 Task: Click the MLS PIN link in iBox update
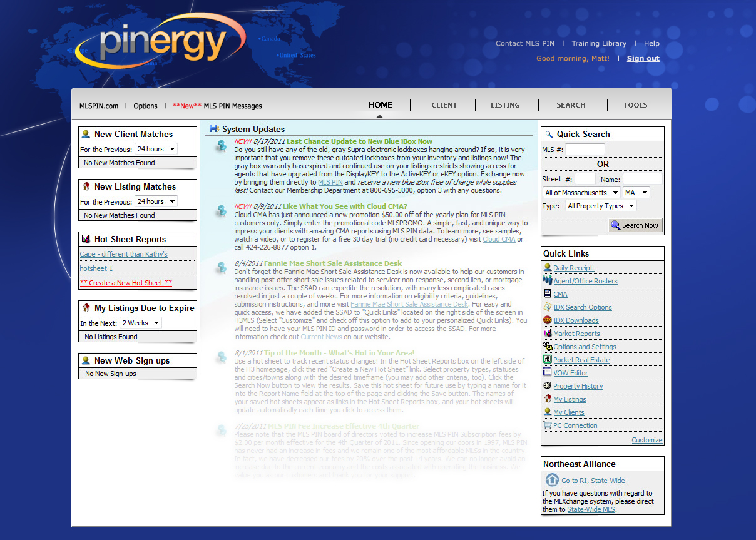pos(330,182)
